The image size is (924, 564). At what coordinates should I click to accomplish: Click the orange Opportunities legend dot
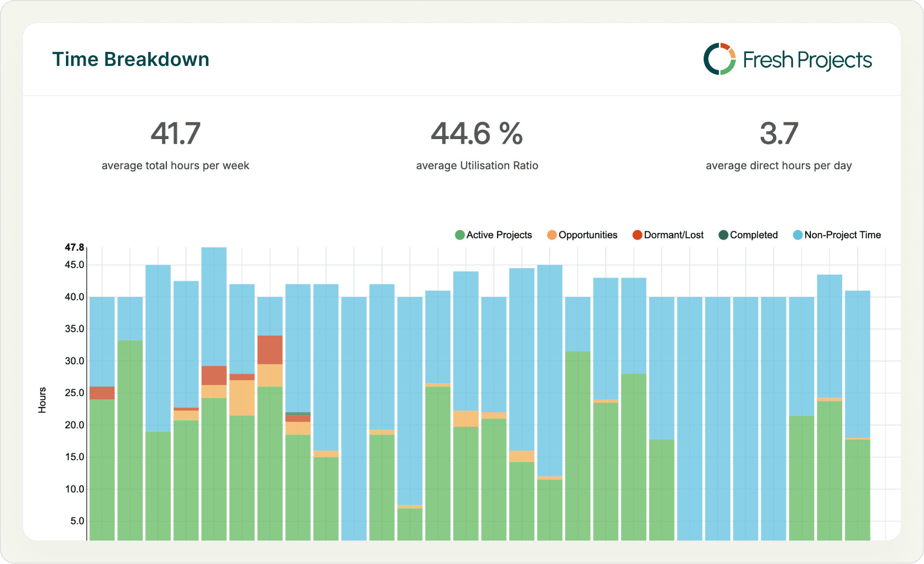(552, 235)
